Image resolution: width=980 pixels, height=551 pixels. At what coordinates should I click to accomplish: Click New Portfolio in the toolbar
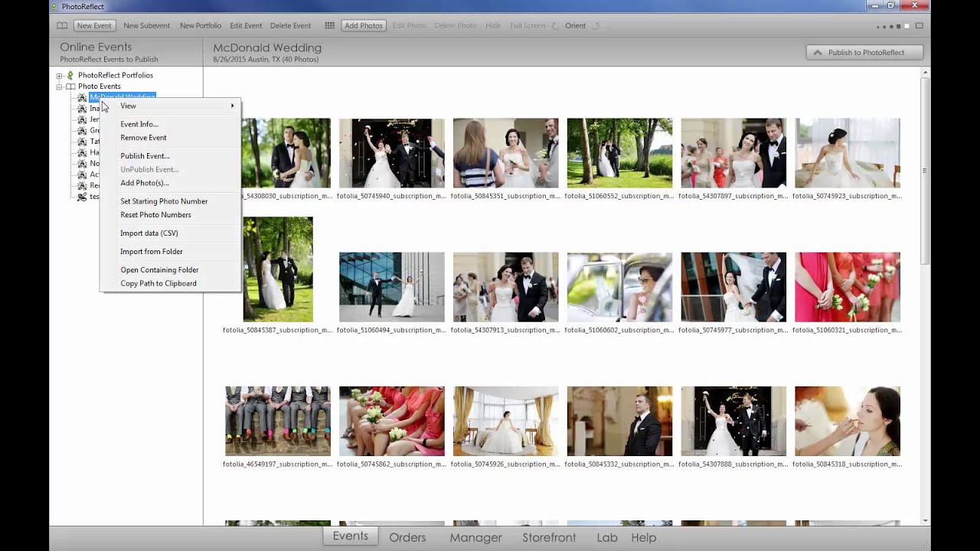[201, 25]
